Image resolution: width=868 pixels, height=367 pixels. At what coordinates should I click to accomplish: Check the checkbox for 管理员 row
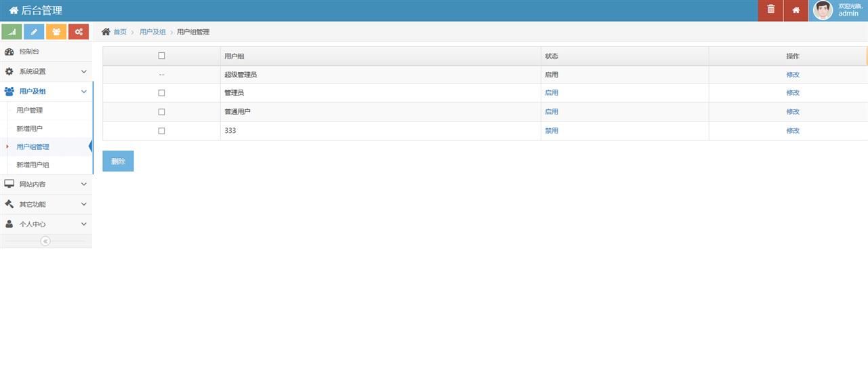tap(161, 93)
